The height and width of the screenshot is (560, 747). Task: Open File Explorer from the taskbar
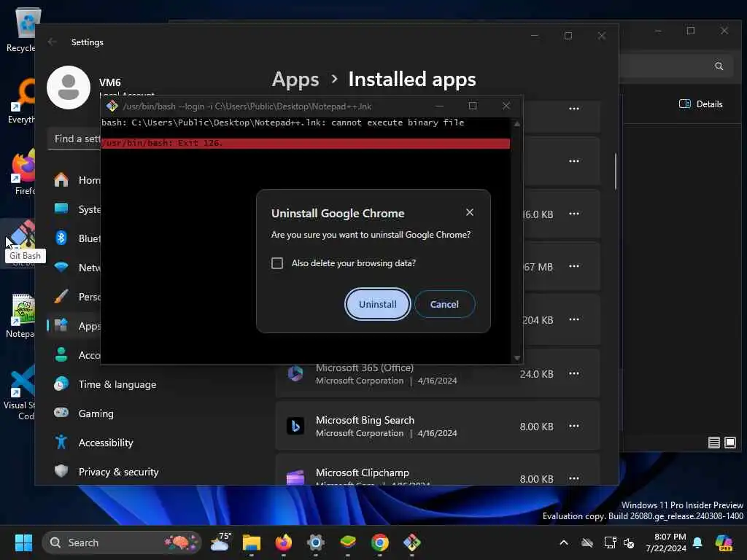pyautogui.click(x=252, y=542)
